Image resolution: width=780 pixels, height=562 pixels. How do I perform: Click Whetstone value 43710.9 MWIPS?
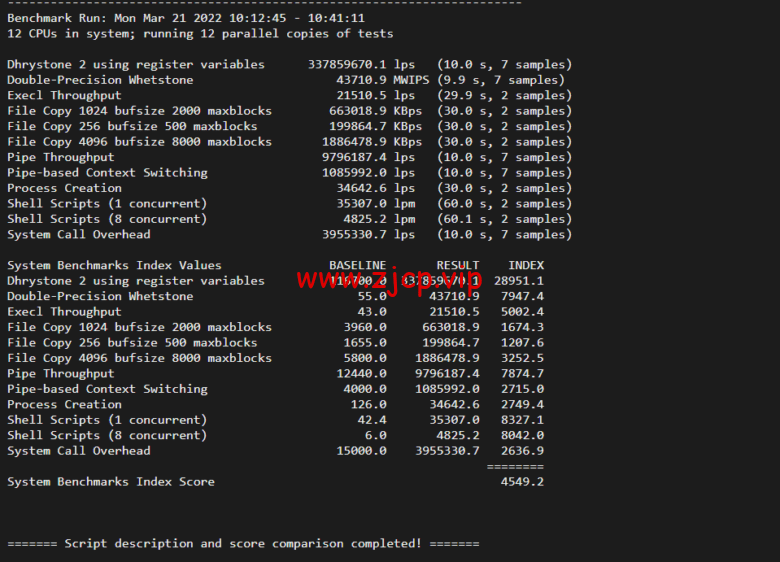click(x=383, y=80)
